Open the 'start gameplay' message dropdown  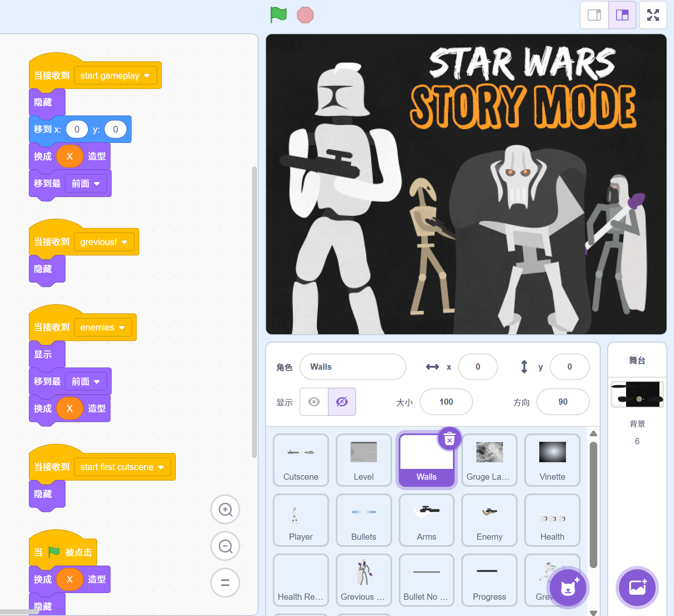pos(147,76)
